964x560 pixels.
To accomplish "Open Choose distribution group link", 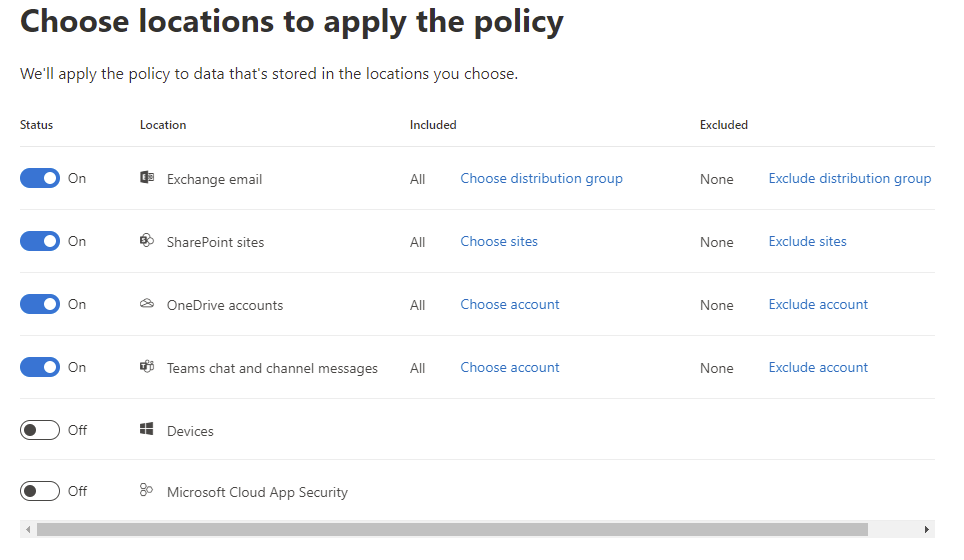I will point(541,178).
